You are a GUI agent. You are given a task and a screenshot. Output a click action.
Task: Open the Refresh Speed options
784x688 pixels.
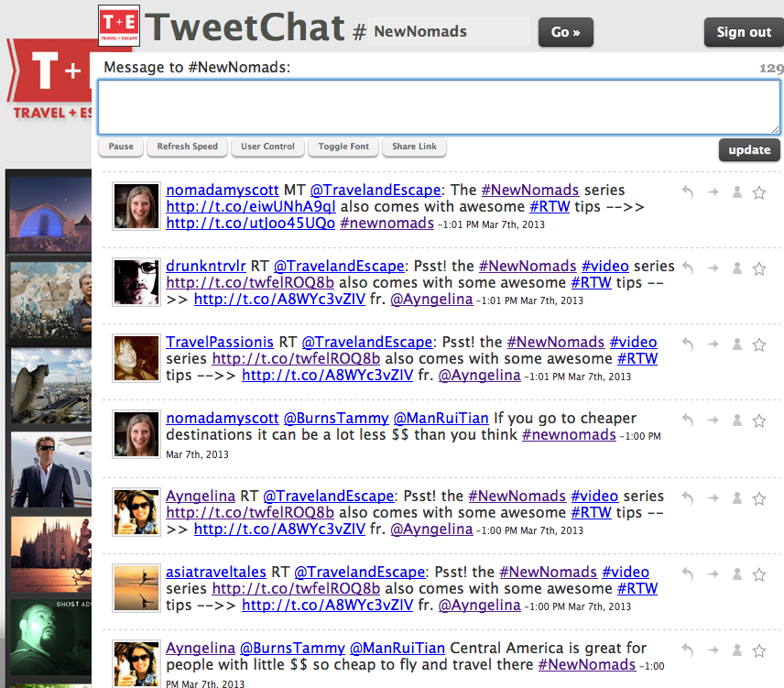(187, 147)
